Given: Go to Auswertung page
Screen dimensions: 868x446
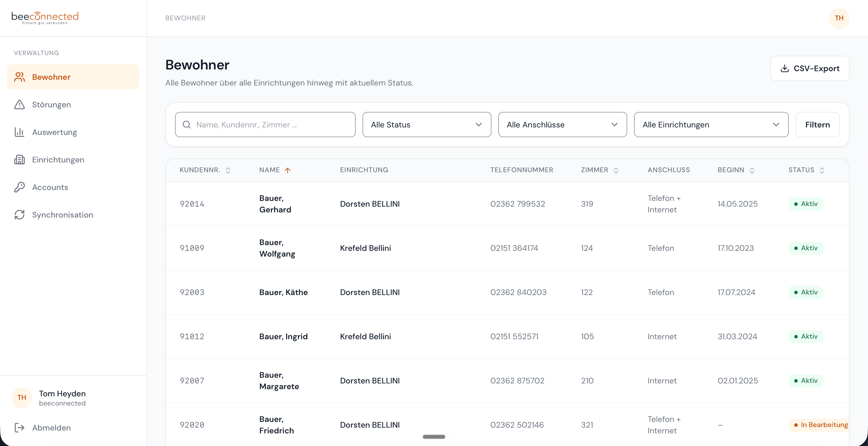Looking at the screenshot, I should click(x=73, y=132).
